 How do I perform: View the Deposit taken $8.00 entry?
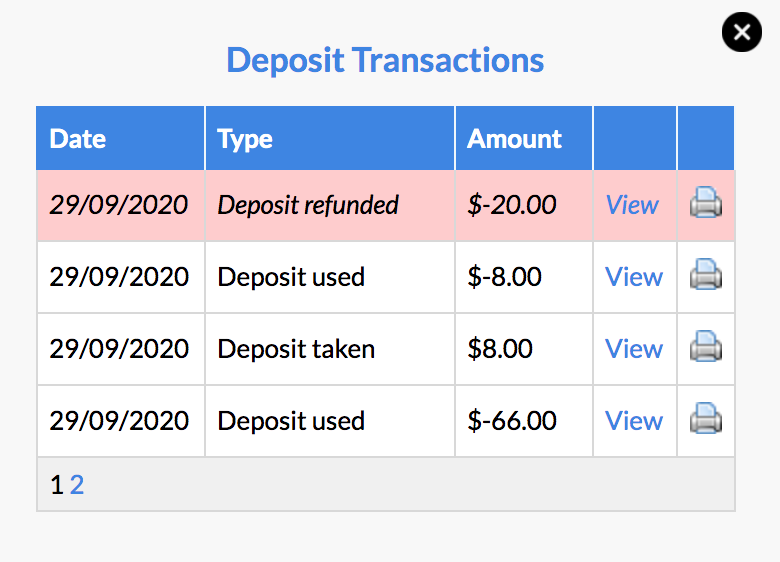click(634, 349)
